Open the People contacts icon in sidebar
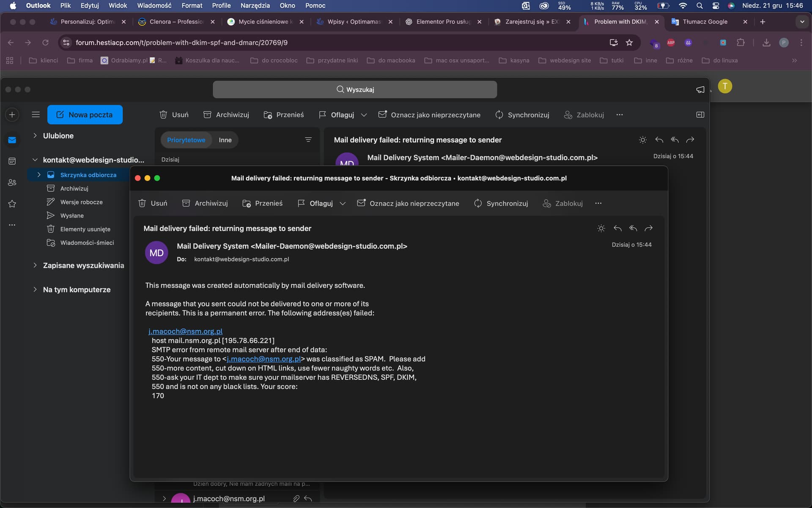Viewport: 812px width, 508px height. 12,182
